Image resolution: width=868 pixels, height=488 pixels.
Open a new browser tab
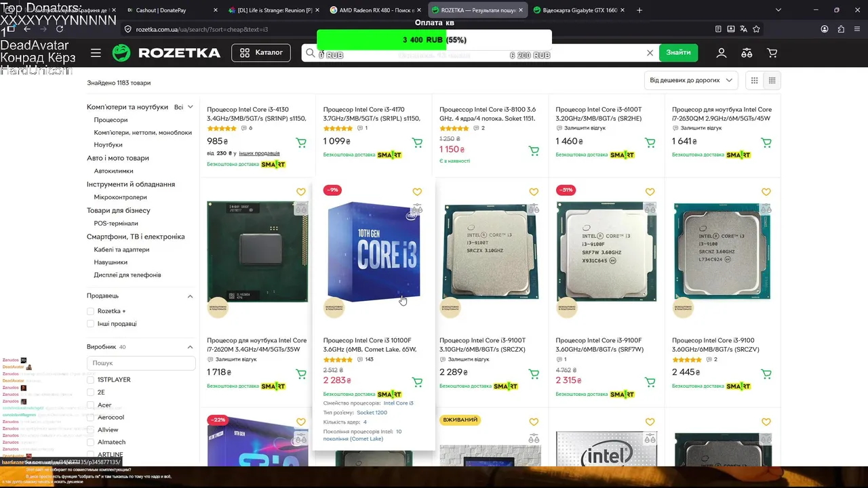[639, 10]
